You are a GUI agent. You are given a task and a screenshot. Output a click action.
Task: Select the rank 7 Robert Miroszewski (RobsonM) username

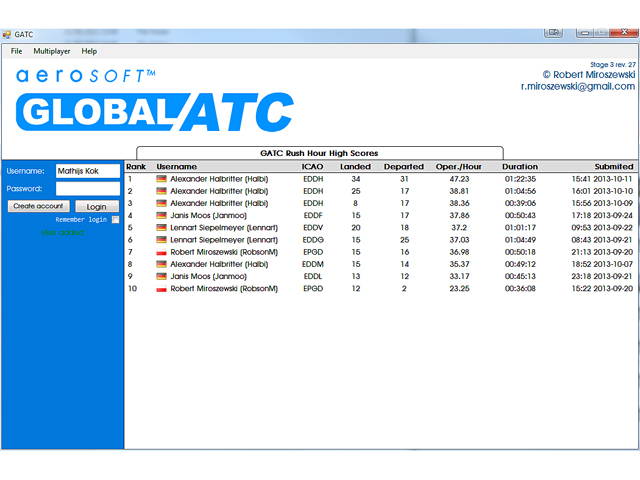point(224,252)
